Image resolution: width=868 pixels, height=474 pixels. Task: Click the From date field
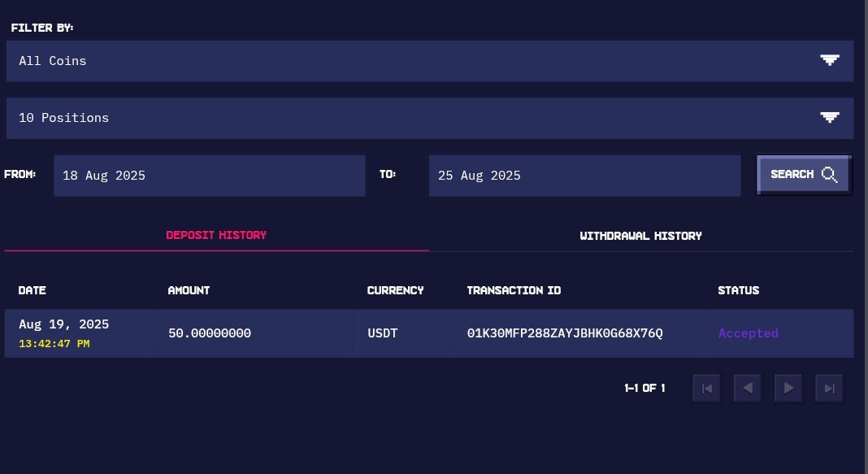click(209, 176)
